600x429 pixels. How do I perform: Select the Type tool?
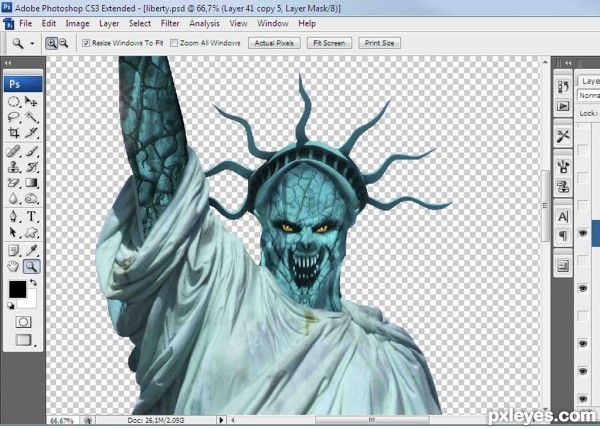click(31, 217)
